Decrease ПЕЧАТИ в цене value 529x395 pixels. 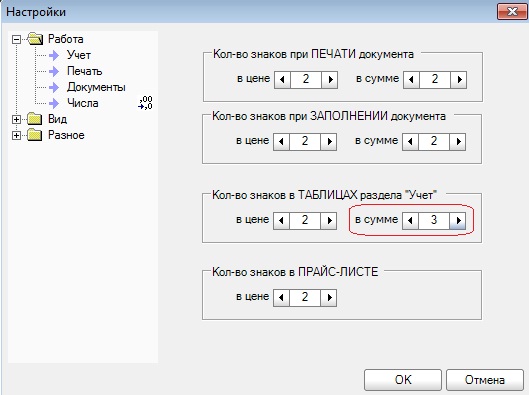pyautogui.click(x=282, y=80)
